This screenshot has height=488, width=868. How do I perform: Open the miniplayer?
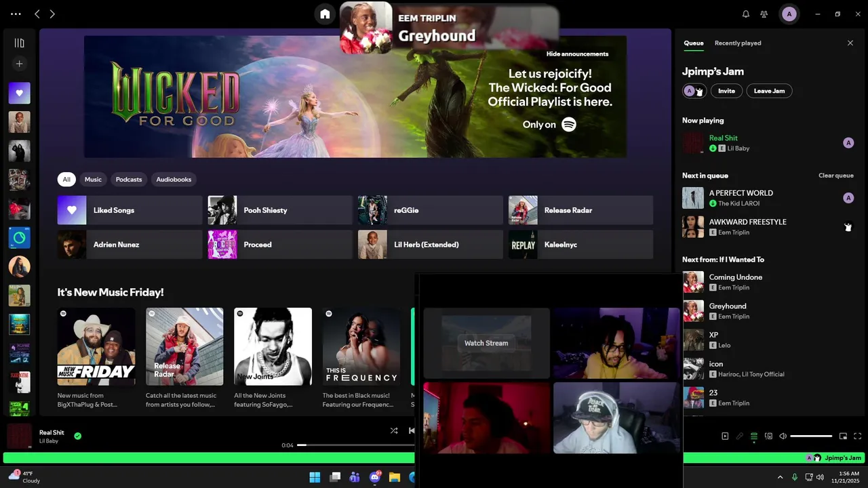843,436
